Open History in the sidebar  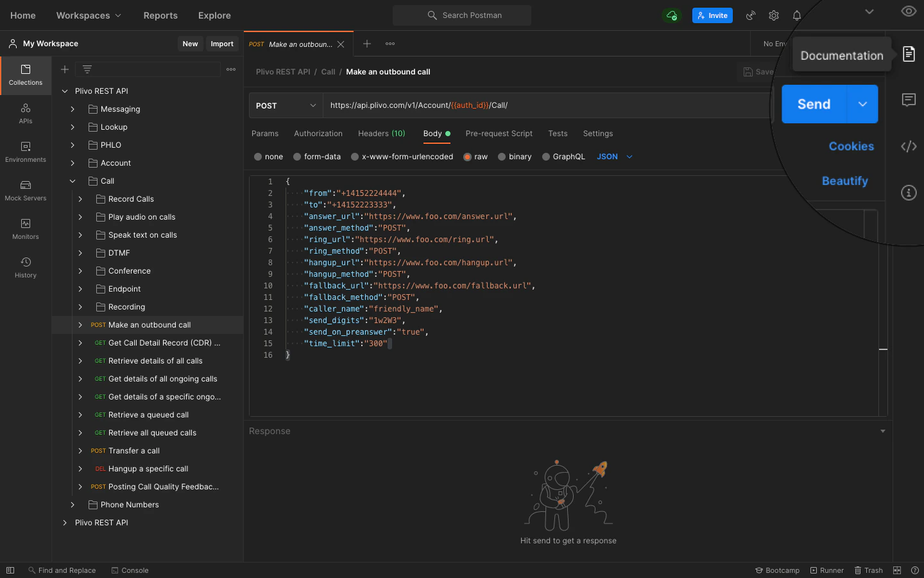[26, 268]
